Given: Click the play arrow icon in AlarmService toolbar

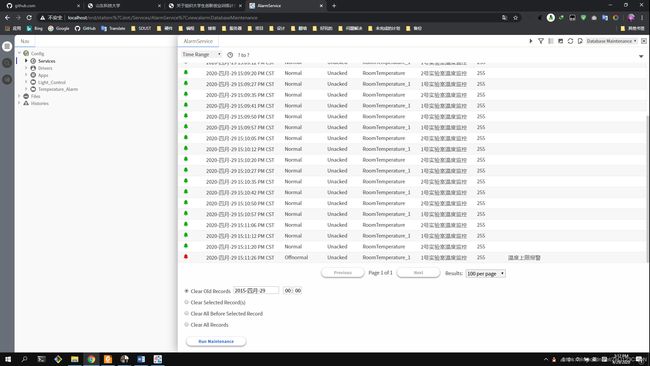Looking at the screenshot, I should tap(531, 41).
